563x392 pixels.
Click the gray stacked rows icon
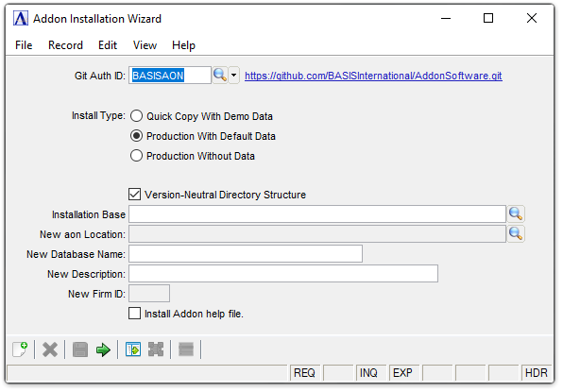[186, 349]
